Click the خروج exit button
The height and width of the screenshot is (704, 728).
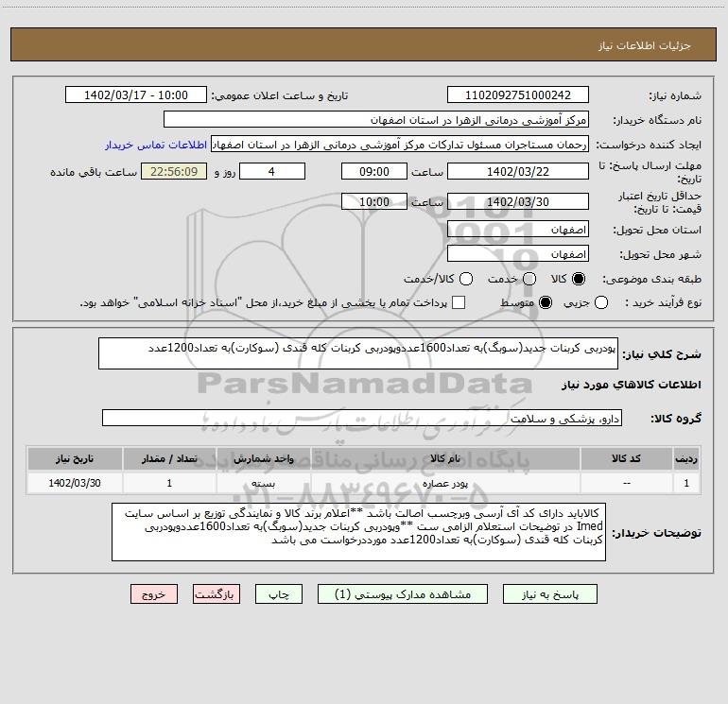click(x=154, y=594)
